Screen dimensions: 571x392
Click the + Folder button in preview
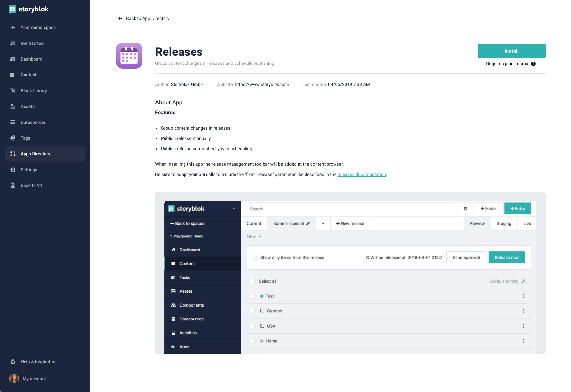(489, 209)
